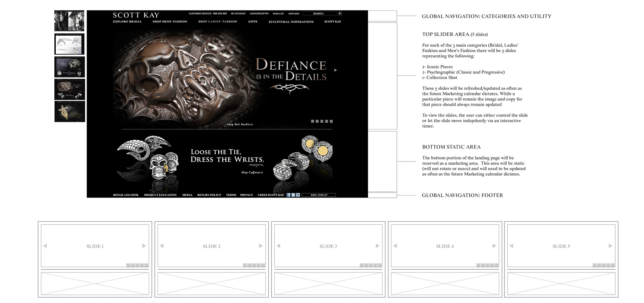Open the Scott Kay nav menu item
This screenshot has height=303, width=644.
(333, 21)
